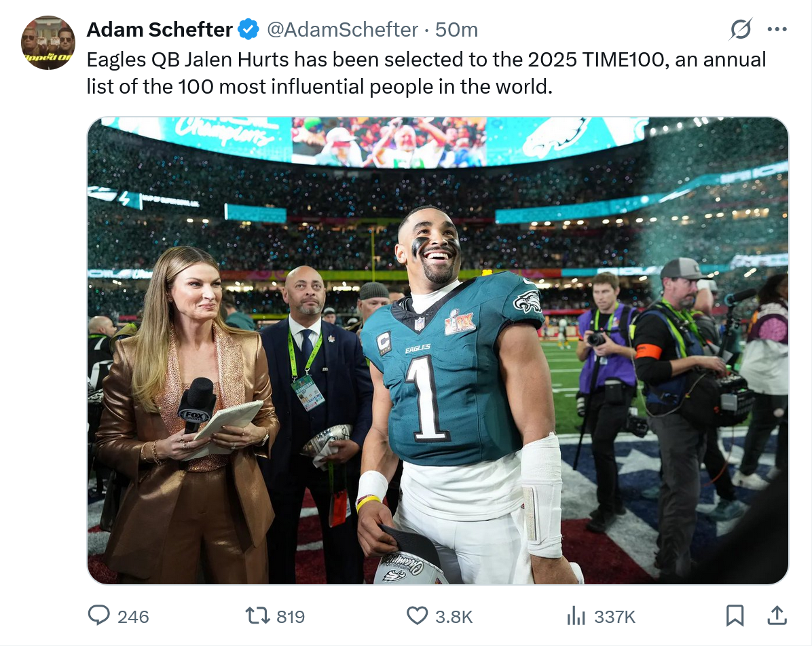812x646 pixels.
Task: Click the views bar-chart icon
Action: [x=576, y=615]
